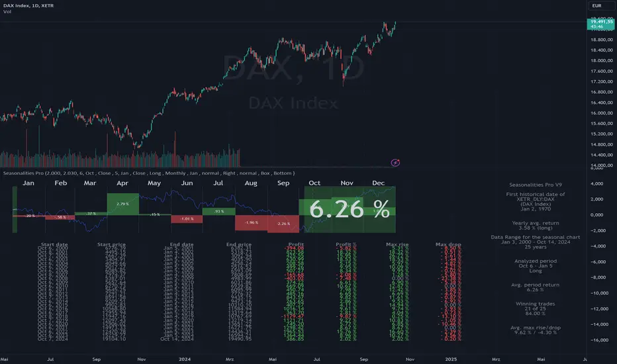Click the Max drop column header

click(x=448, y=244)
